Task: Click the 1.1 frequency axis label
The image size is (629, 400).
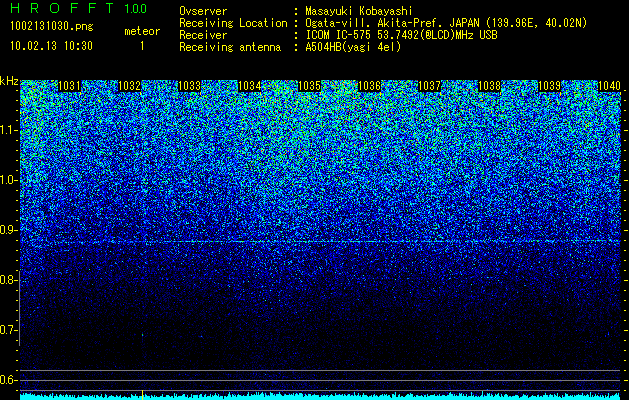Action: click(9, 130)
